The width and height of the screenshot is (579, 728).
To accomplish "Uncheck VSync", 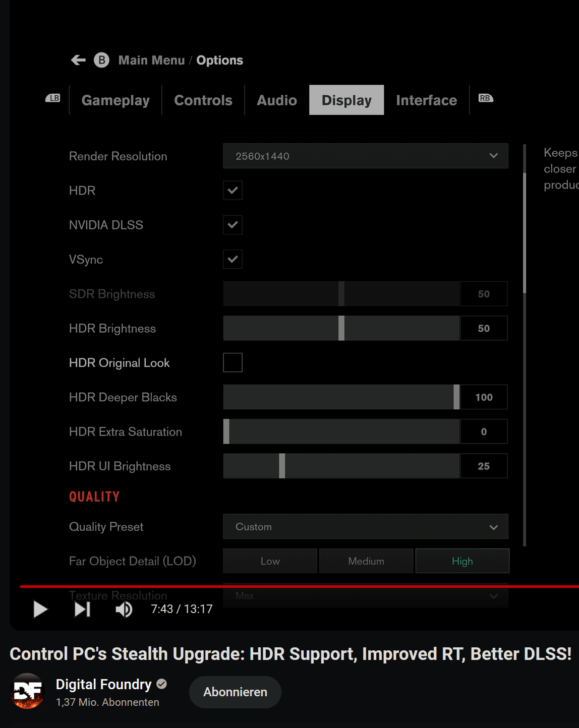I will coord(233,259).
